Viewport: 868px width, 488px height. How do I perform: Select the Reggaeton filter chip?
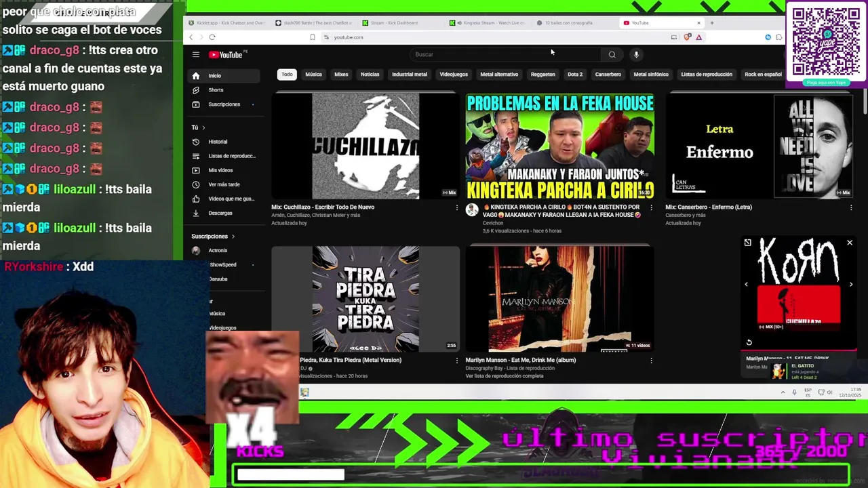542,75
